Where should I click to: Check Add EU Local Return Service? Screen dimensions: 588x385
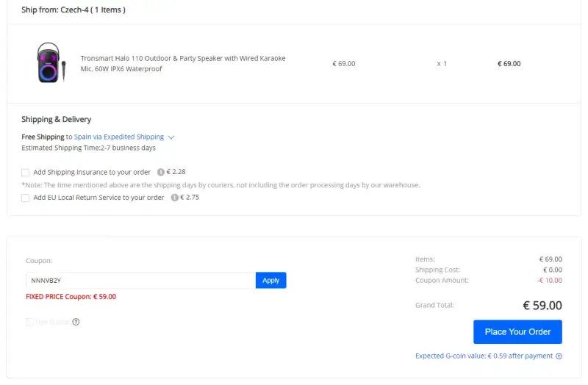click(x=25, y=198)
